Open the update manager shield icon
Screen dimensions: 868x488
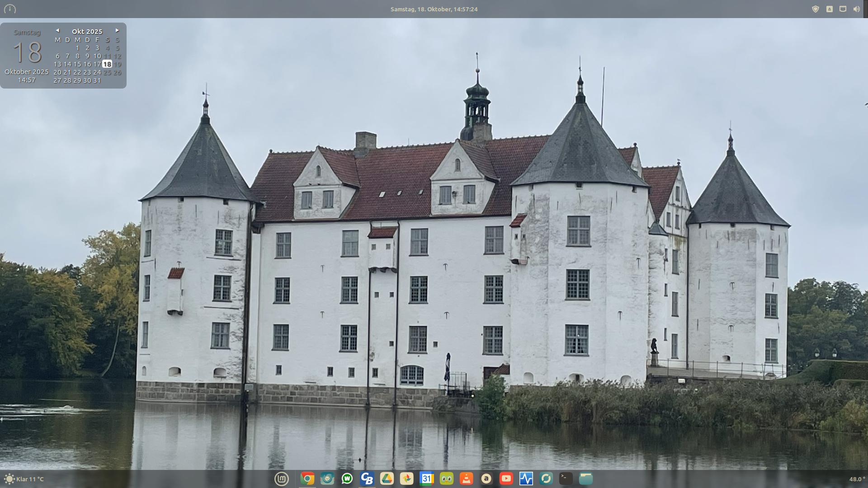tap(816, 9)
